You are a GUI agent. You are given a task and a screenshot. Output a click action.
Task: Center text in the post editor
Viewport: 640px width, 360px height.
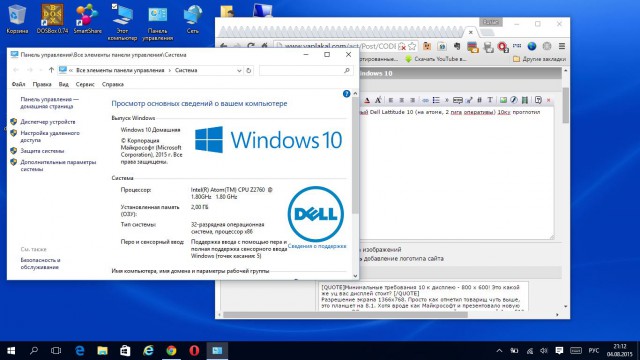click(x=402, y=100)
